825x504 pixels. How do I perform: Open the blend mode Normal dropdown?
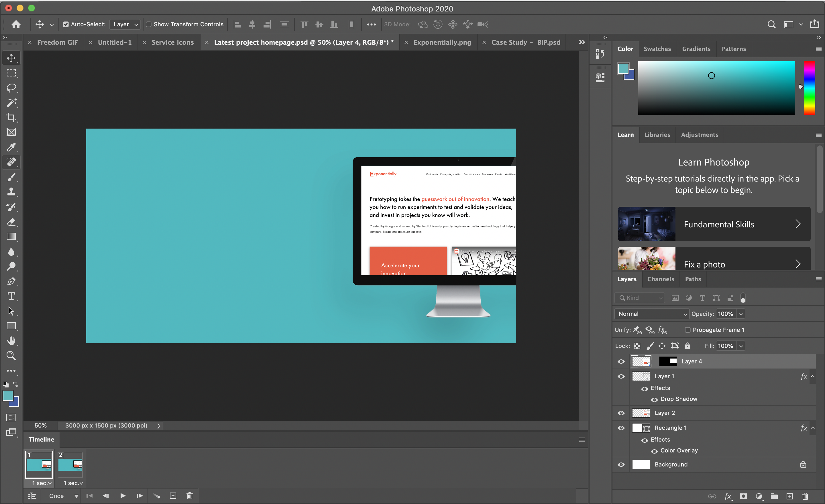(x=652, y=314)
